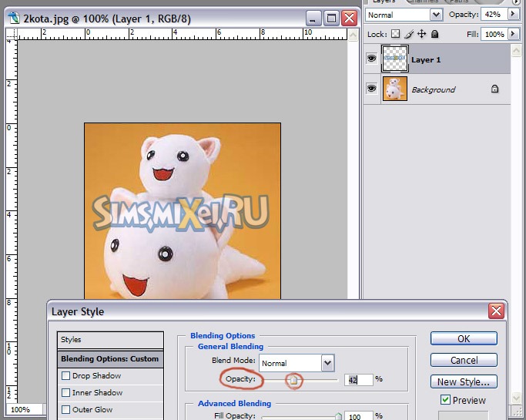
Task: Hide Layer 1 with its eye icon
Action: click(371, 59)
